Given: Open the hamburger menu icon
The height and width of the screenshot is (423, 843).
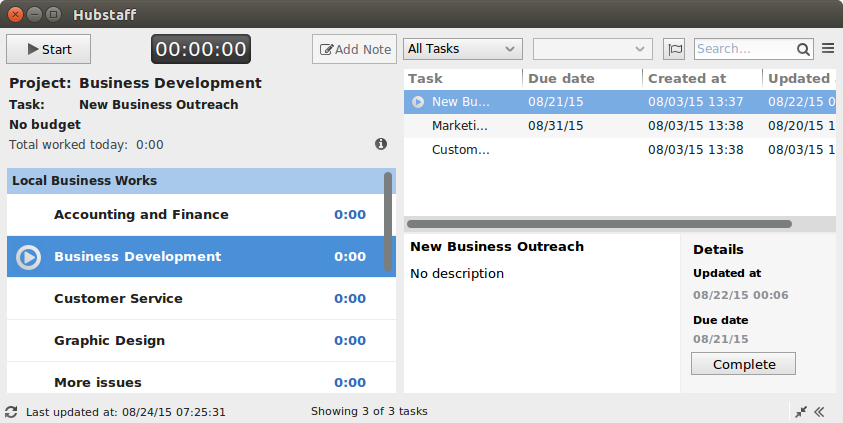Looking at the screenshot, I should (x=828, y=49).
